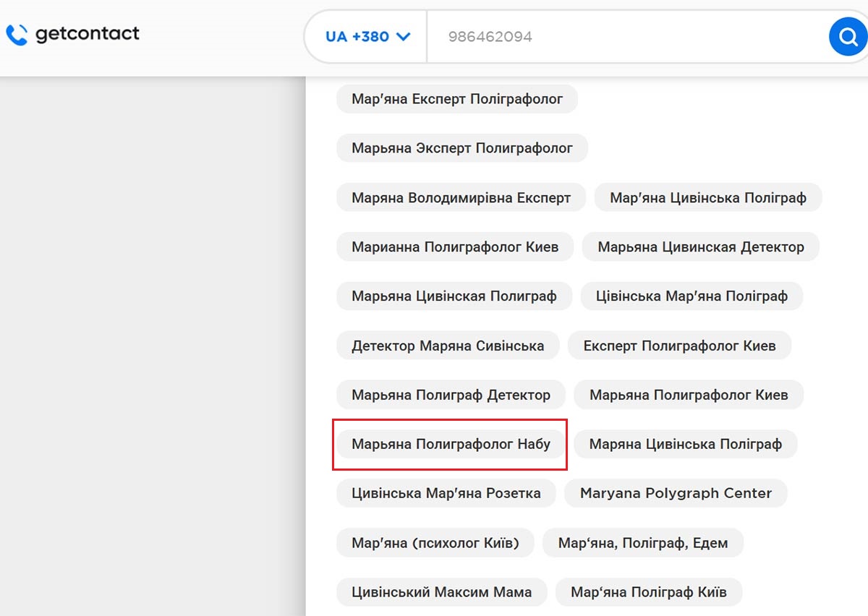The height and width of the screenshot is (616, 868).
Task: Click the getcontact brand name text
Action: (x=87, y=34)
